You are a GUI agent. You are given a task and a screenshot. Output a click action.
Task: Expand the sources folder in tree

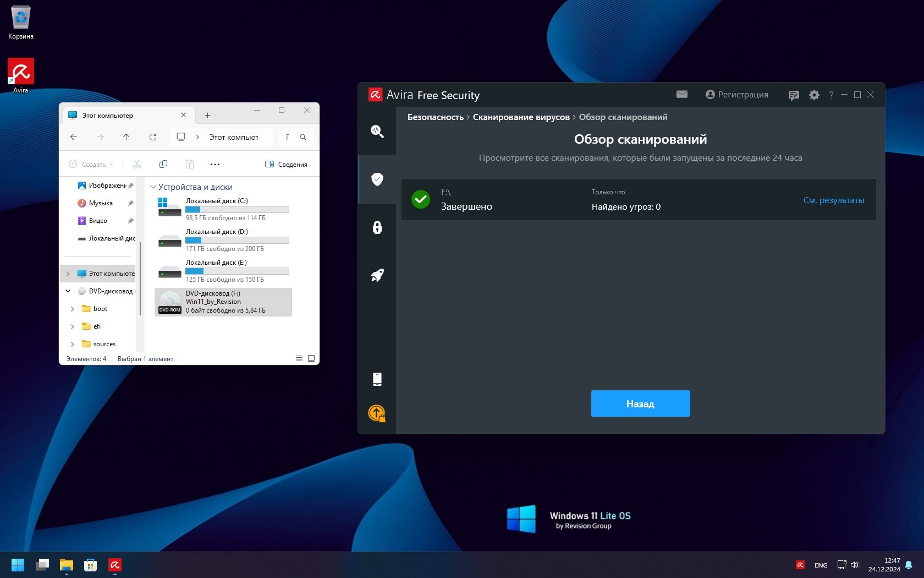click(72, 344)
